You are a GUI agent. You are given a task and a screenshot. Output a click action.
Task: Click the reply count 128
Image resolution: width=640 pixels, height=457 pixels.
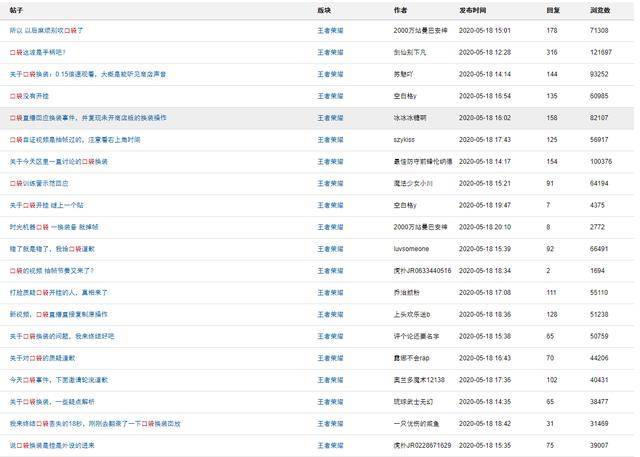(552, 314)
